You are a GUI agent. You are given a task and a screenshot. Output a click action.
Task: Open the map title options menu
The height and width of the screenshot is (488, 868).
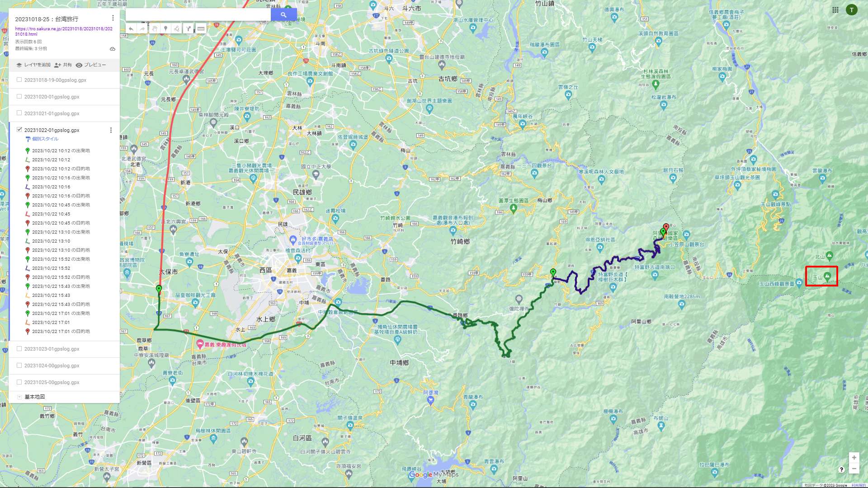[113, 18]
